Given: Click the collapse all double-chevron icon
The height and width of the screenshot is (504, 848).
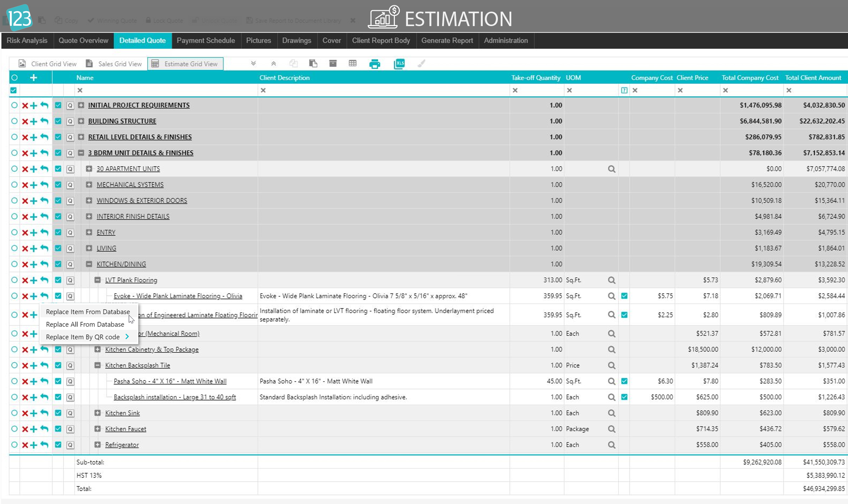Looking at the screenshot, I should [273, 64].
